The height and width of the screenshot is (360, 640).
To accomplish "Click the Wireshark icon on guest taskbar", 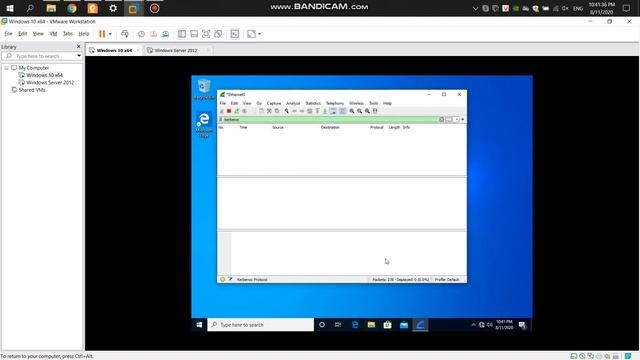I will (420, 325).
